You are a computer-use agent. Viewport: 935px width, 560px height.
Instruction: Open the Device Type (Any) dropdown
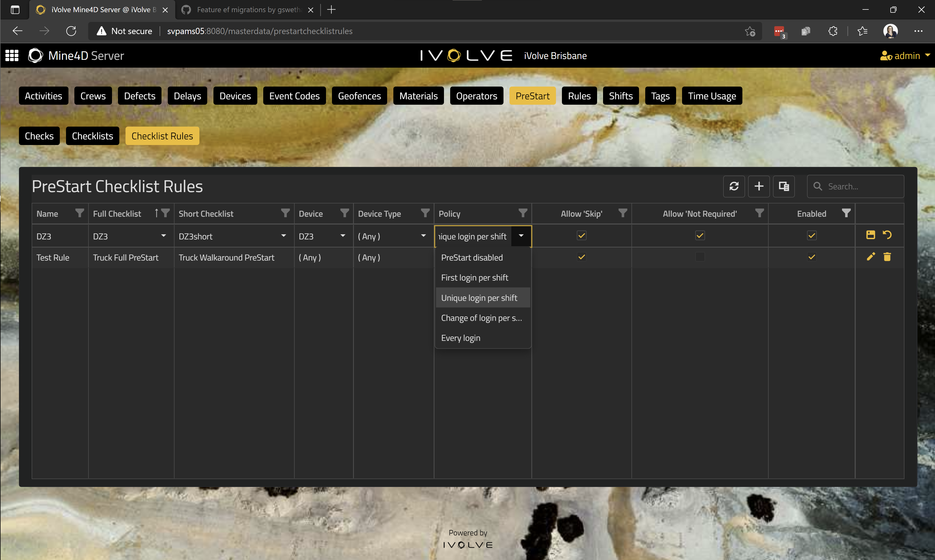coord(423,235)
